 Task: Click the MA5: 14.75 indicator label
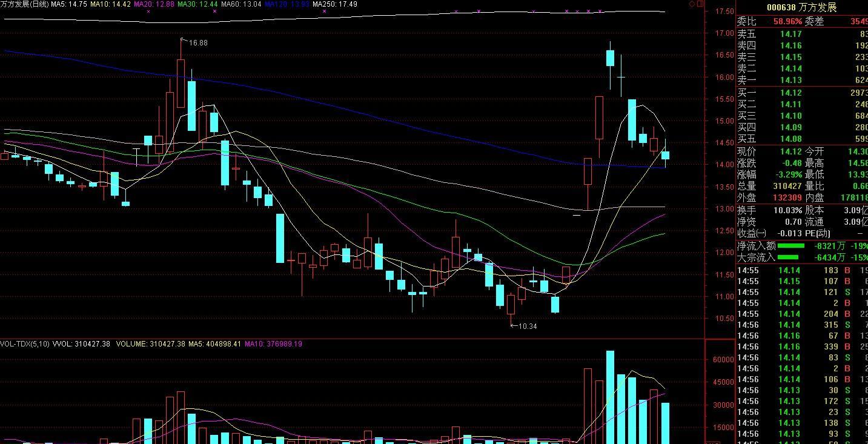(69, 4)
